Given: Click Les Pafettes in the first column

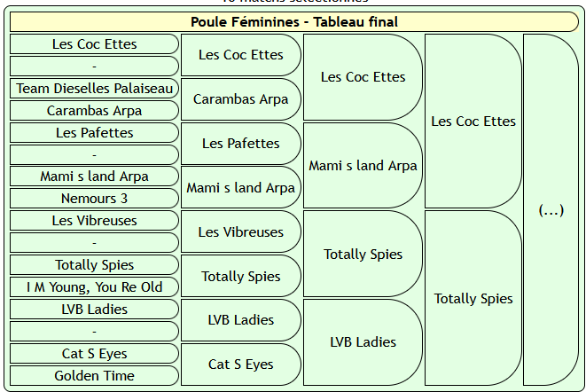Looking at the screenshot, I should pos(95,133).
